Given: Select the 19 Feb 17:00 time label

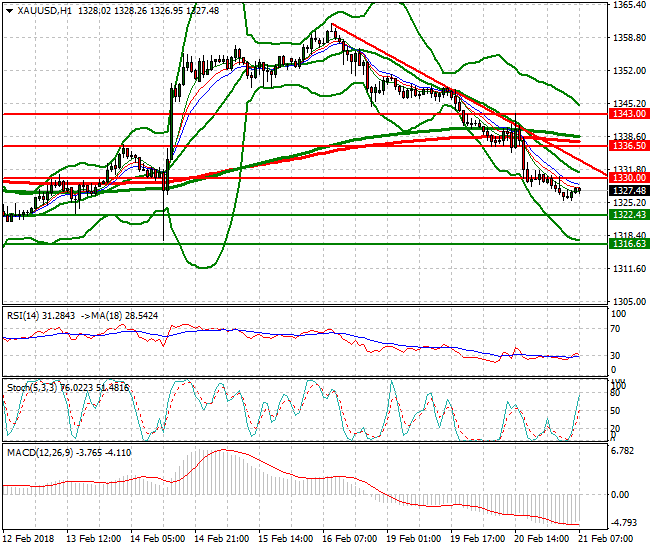Looking at the screenshot, I should [x=478, y=539].
